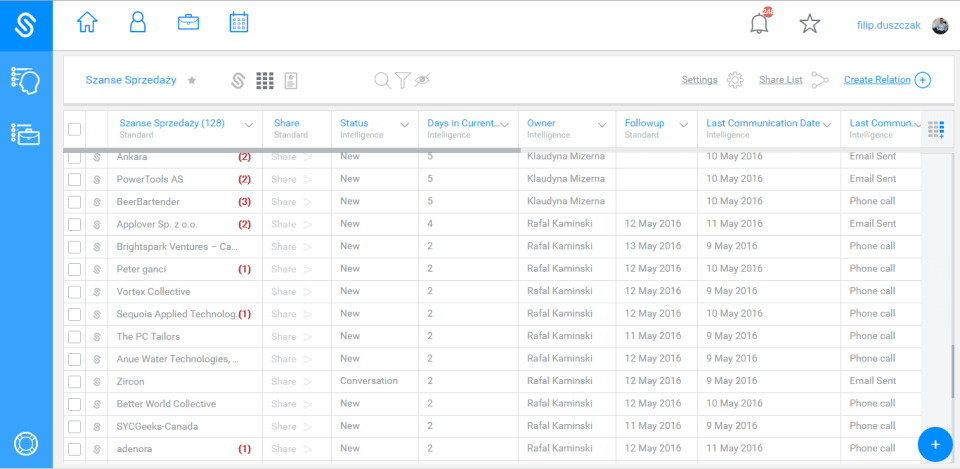Check the select-all checkbox in header

point(75,129)
